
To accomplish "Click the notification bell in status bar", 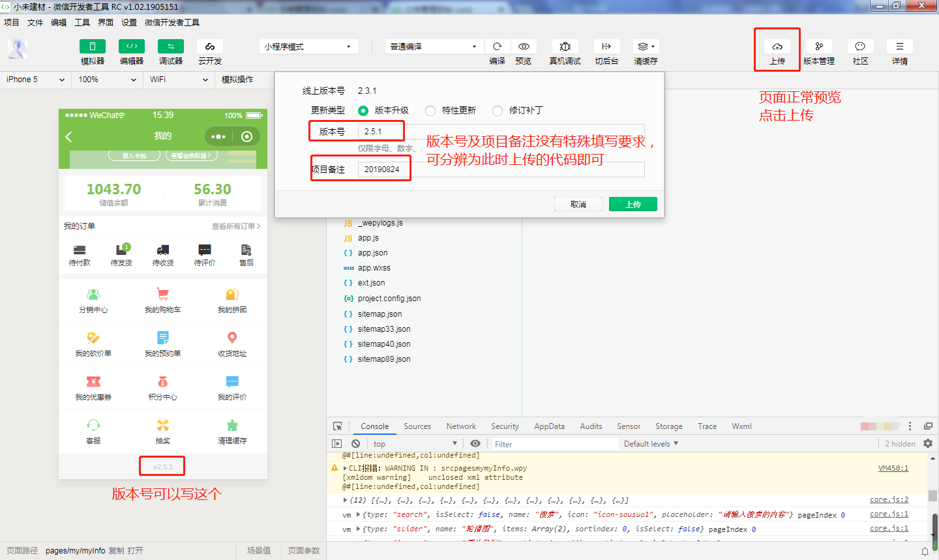I will tap(925, 552).
